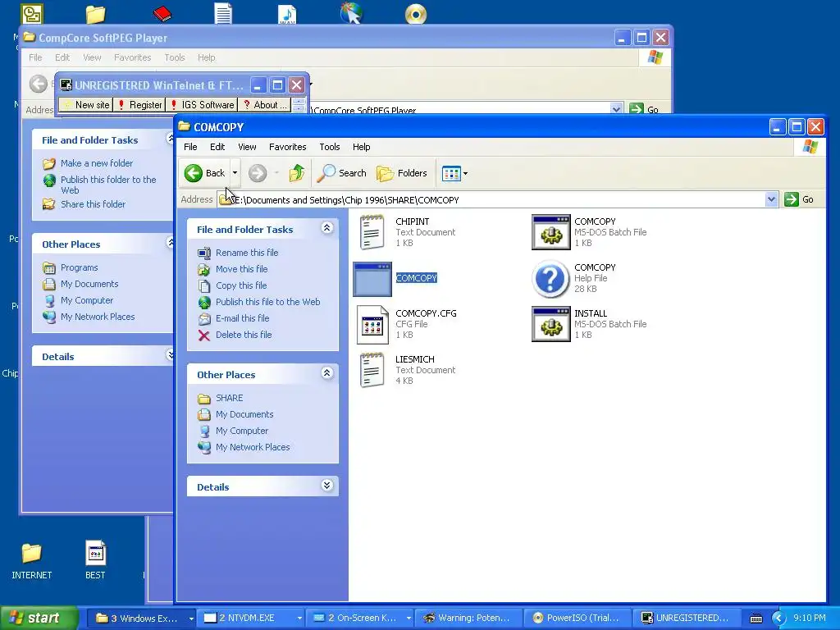
Task: Click New site in WinTelnet window
Action: pos(86,105)
